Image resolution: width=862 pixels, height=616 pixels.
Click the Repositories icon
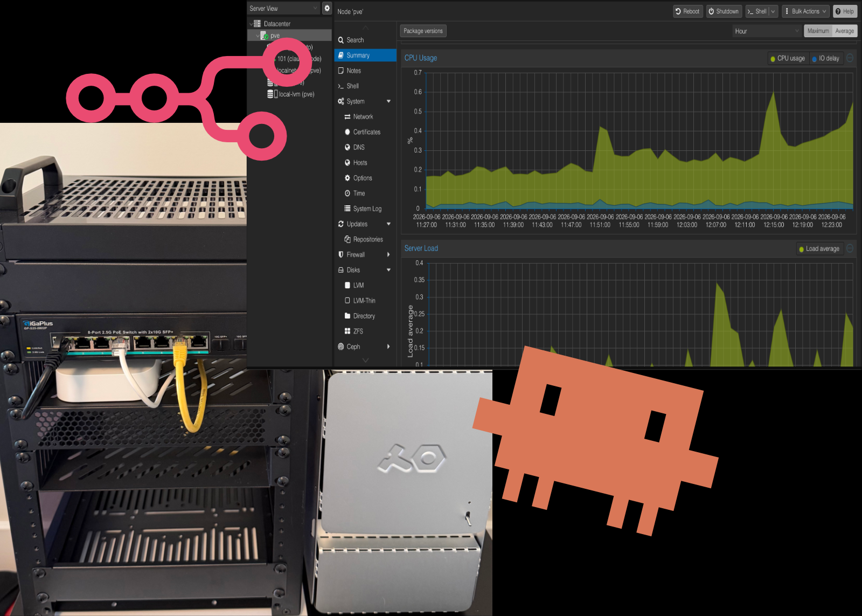pos(347,239)
